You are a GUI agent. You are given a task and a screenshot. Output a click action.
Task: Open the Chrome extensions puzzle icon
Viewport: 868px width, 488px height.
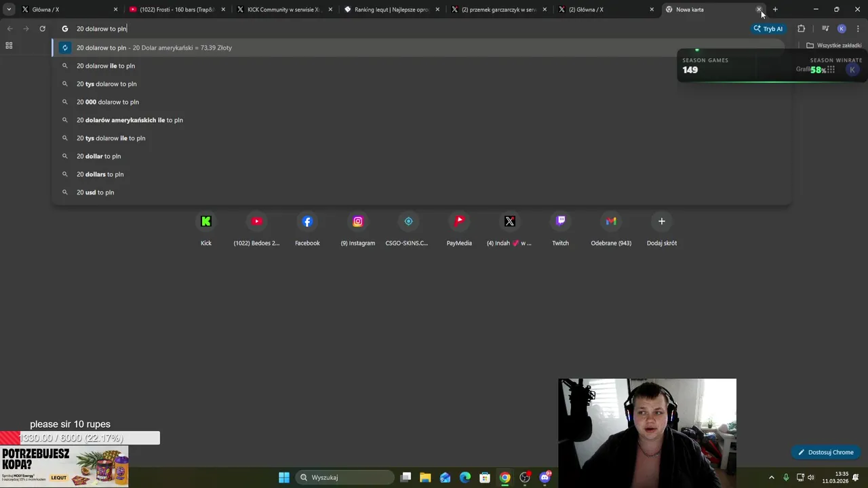pos(802,28)
